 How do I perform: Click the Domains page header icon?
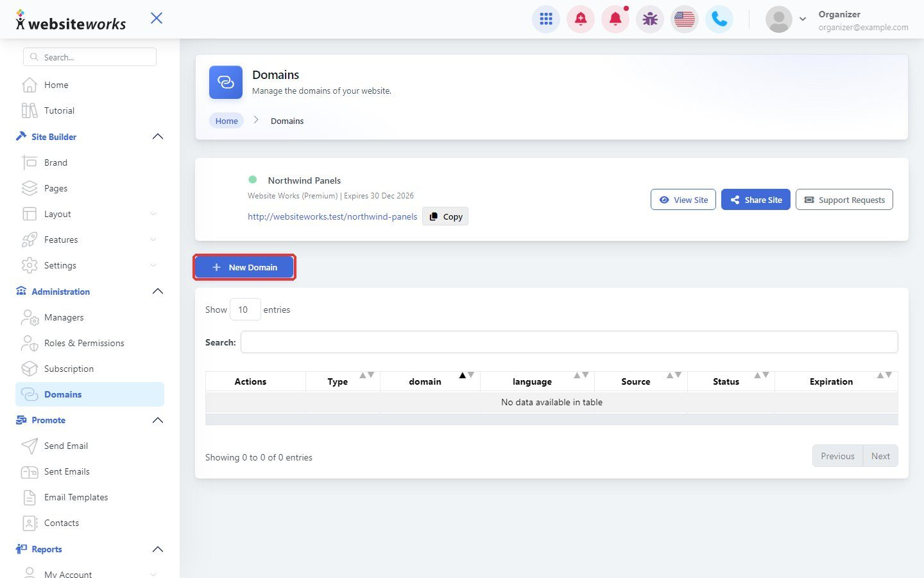tap(226, 82)
